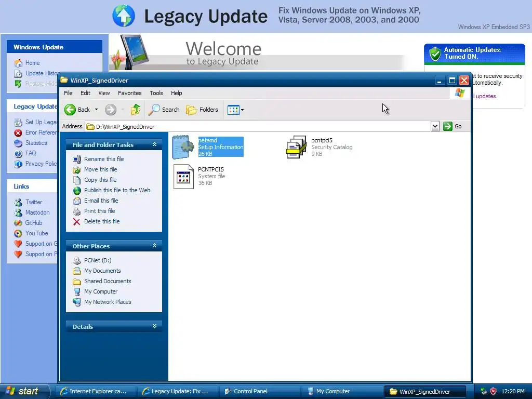The width and height of the screenshot is (532, 399).
Task: Click Move this file
Action: click(x=100, y=169)
